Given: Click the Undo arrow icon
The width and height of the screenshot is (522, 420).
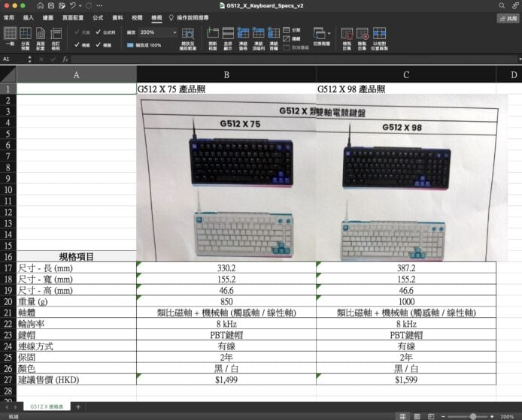Looking at the screenshot, I should (x=73, y=6).
